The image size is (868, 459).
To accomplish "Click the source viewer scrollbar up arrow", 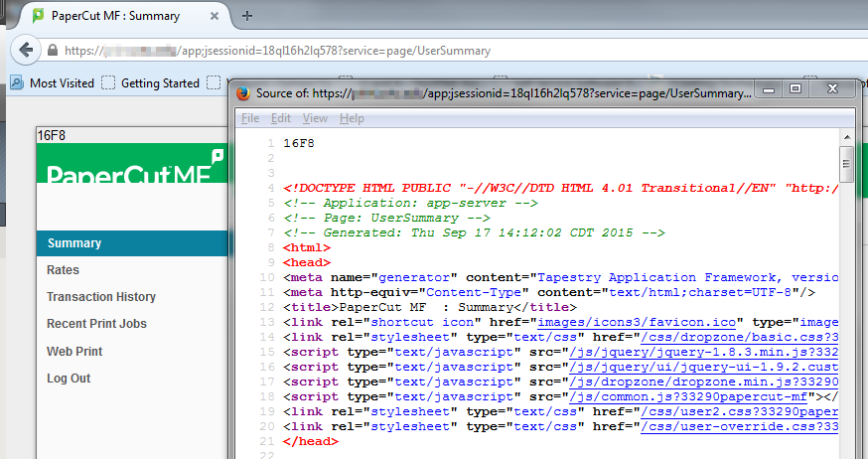I will click(846, 137).
